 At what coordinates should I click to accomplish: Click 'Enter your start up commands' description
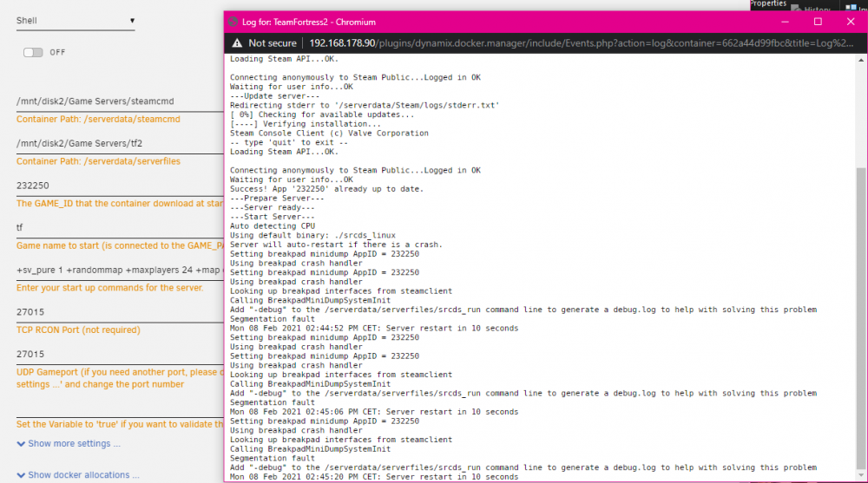point(109,288)
